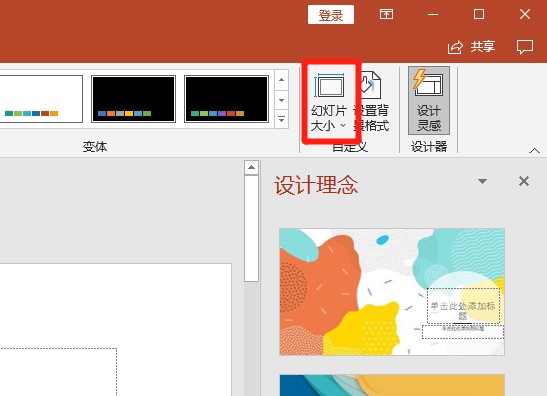The height and width of the screenshot is (396, 547).
Task: Expand the variants gallery with the More arrow
Action: click(282, 119)
